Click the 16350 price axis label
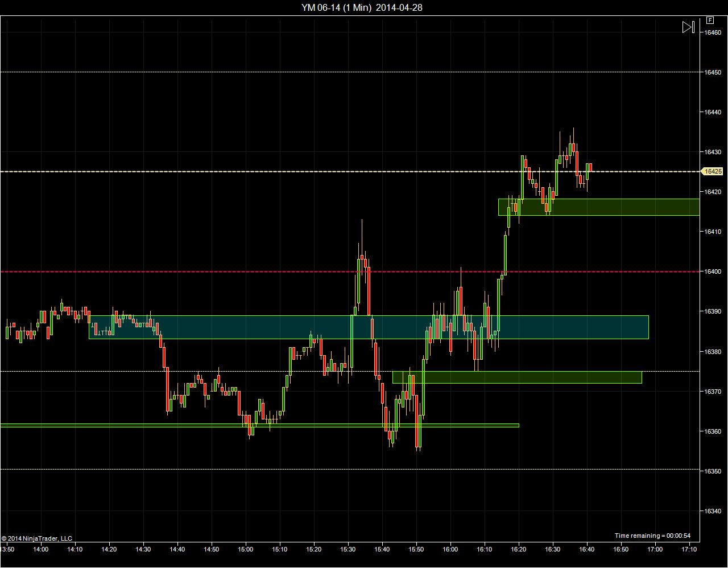The height and width of the screenshot is (568, 728). [x=713, y=471]
